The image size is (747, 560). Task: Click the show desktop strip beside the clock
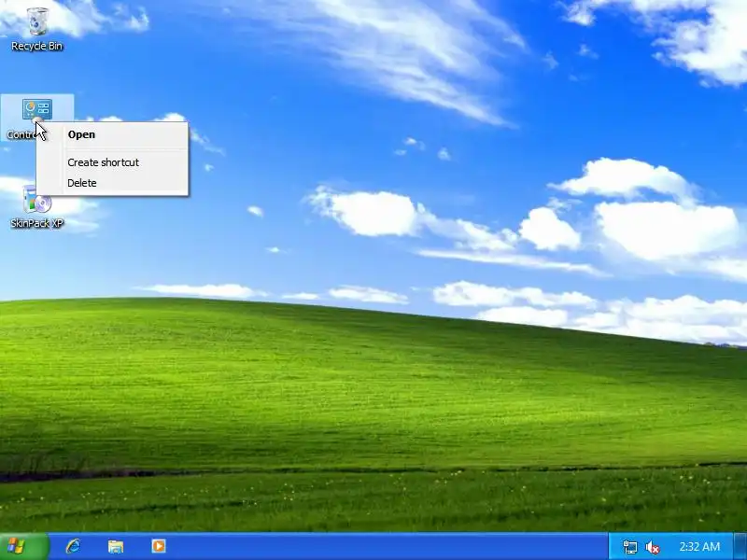tap(740, 547)
